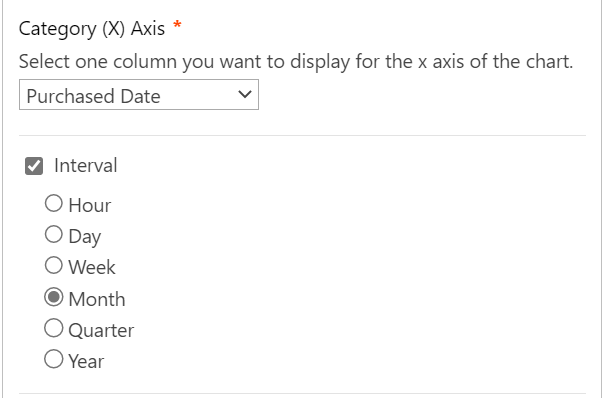Click the Interval label text
Image resolution: width=605 pixels, height=398 pixels.
click(86, 165)
